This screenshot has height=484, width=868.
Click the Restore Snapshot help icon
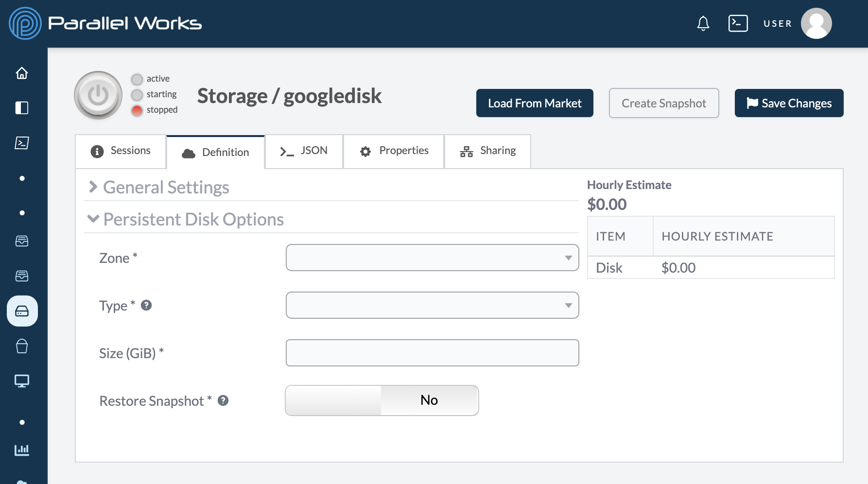223,400
